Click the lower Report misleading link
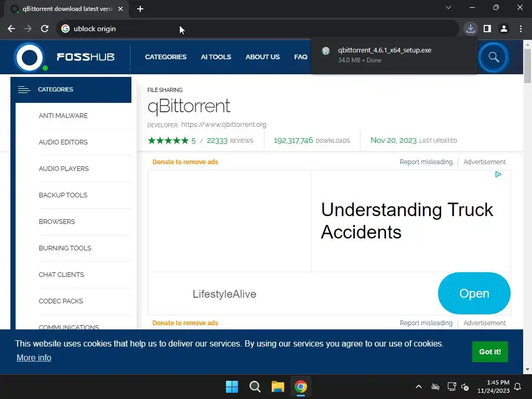 (x=426, y=323)
